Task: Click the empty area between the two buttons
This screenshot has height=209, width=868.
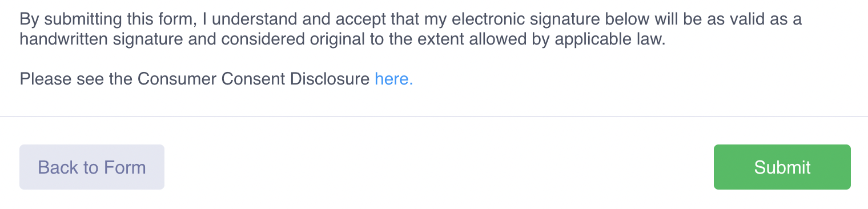Action: coord(439,167)
